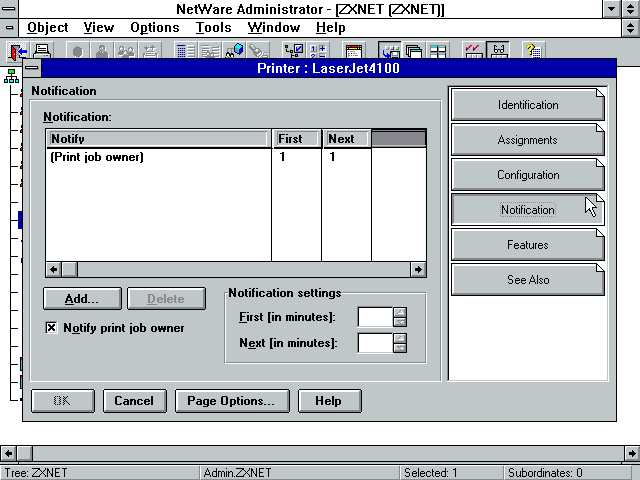Switch to the Assignments page
The width and height of the screenshot is (640, 480).
pyautogui.click(x=528, y=140)
